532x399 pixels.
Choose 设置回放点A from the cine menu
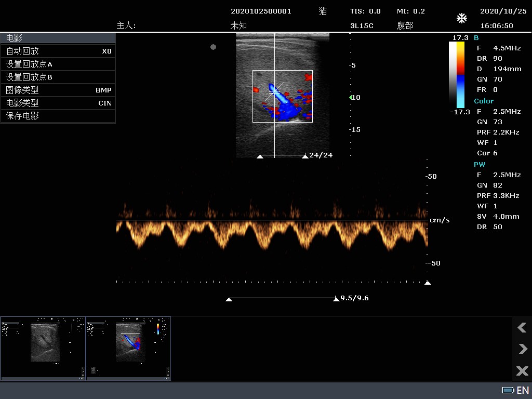[58, 64]
